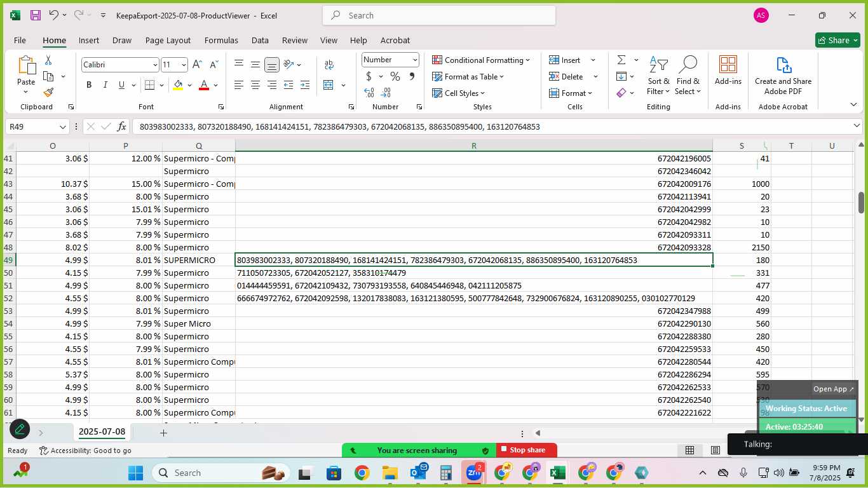Click the Paste clipboard icon
The image size is (868, 488).
click(x=26, y=67)
